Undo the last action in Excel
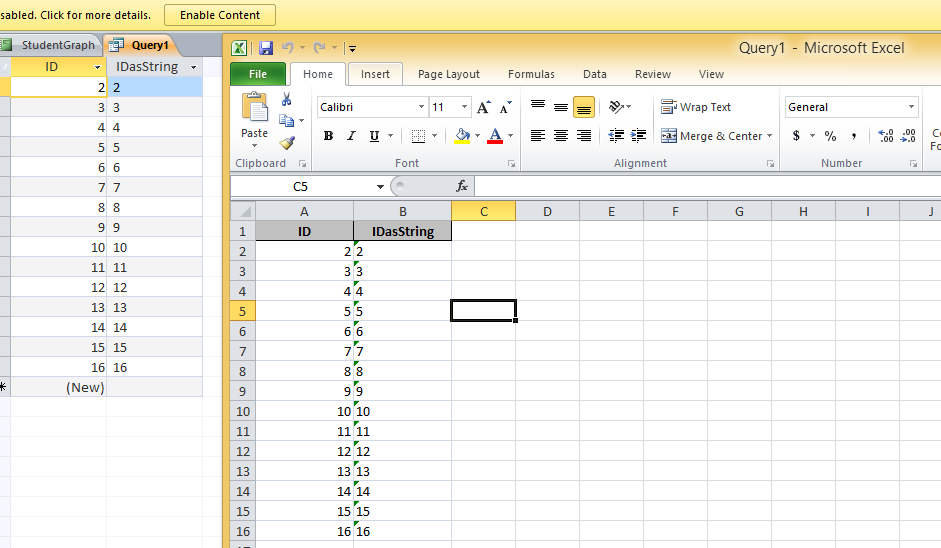Screen dimensions: 941x548 coord(288,48)
